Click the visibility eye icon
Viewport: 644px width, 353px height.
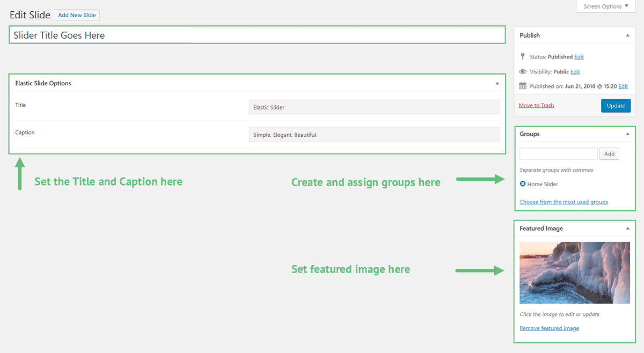[x=523, y=71]
